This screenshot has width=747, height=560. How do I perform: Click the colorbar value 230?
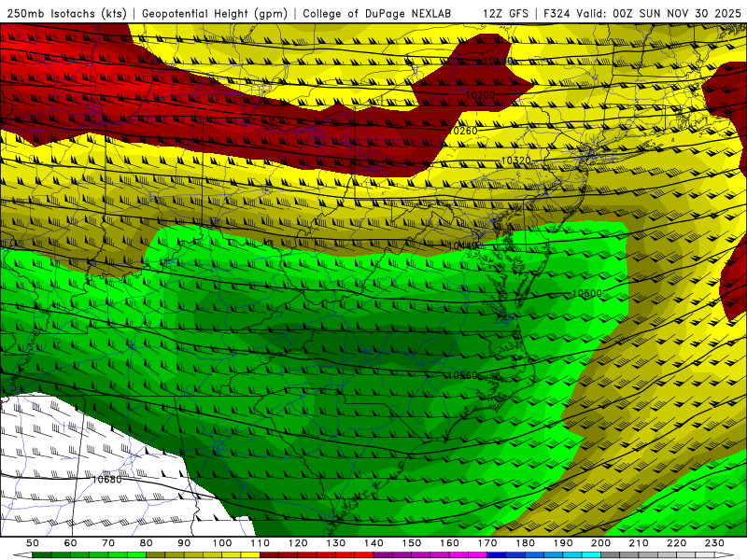point(714,543)
